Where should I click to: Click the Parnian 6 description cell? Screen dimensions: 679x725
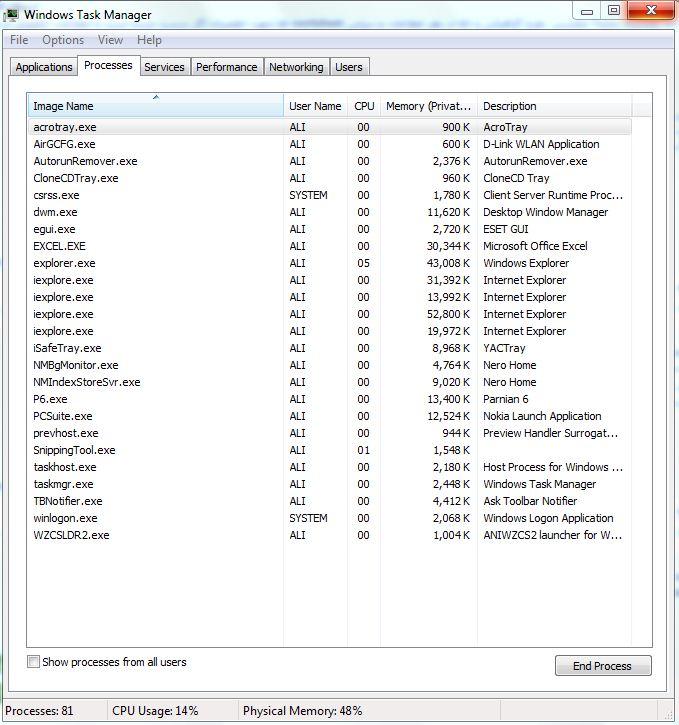coord(506,399)
